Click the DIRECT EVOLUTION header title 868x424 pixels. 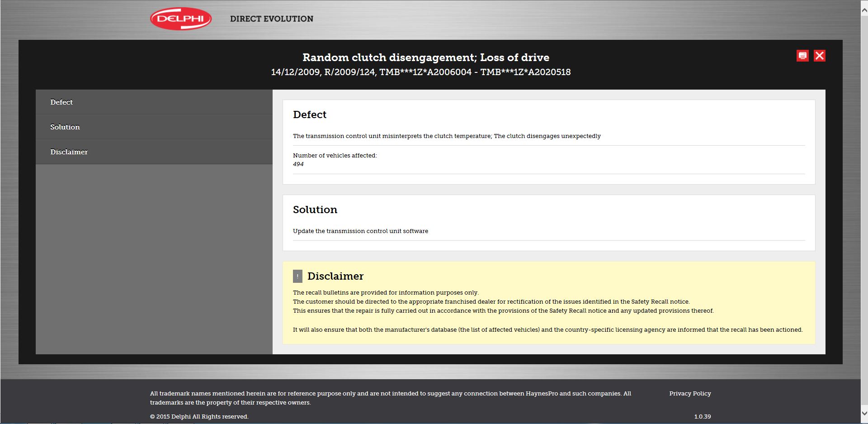[x=271, y=19]
